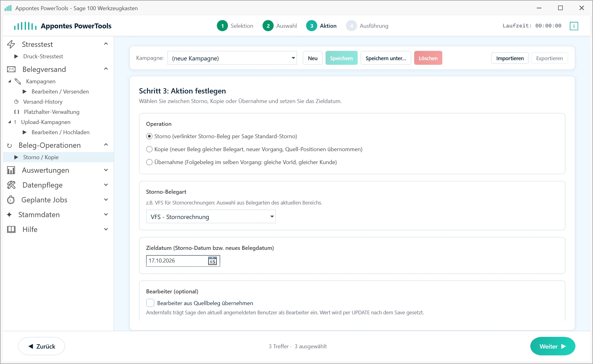Click the Upload-Kampagnen arrow icon
The width and height of the screenshot is (593, 364).
[x=15, y=122]
